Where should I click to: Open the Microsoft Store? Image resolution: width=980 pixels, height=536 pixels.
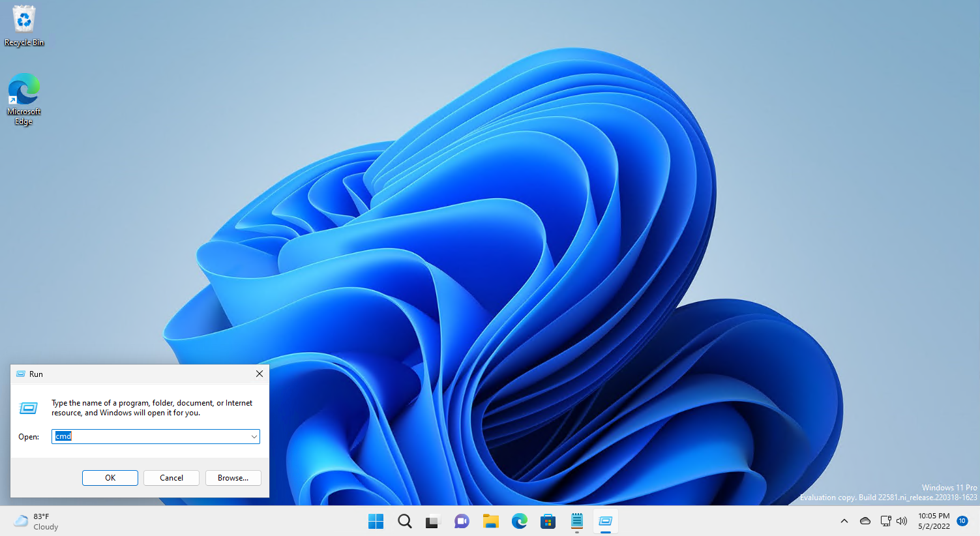[548, 521]
